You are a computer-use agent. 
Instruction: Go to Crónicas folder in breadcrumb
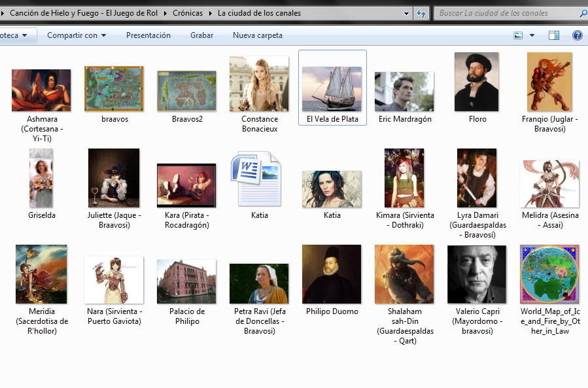(x=188, y=13)
